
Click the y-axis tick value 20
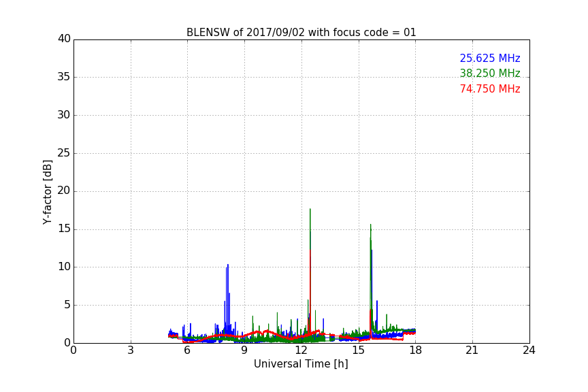click(x=64, y=191)
